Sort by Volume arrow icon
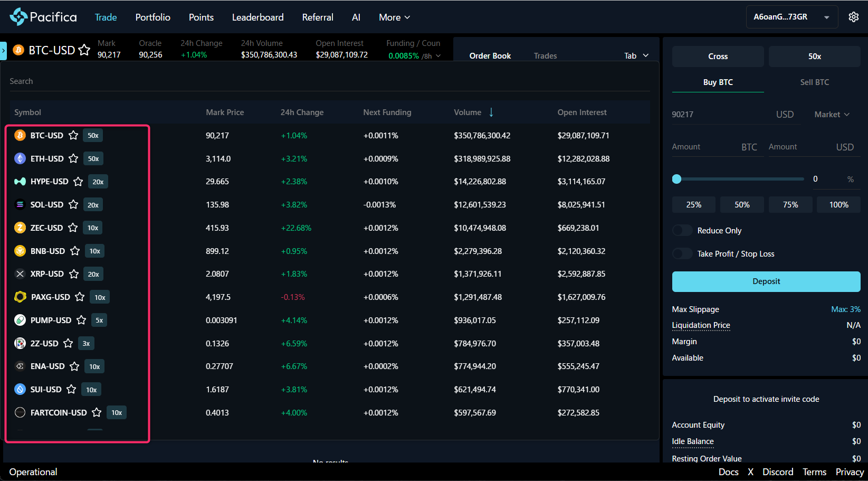868x481 pixels. (491, 112)
